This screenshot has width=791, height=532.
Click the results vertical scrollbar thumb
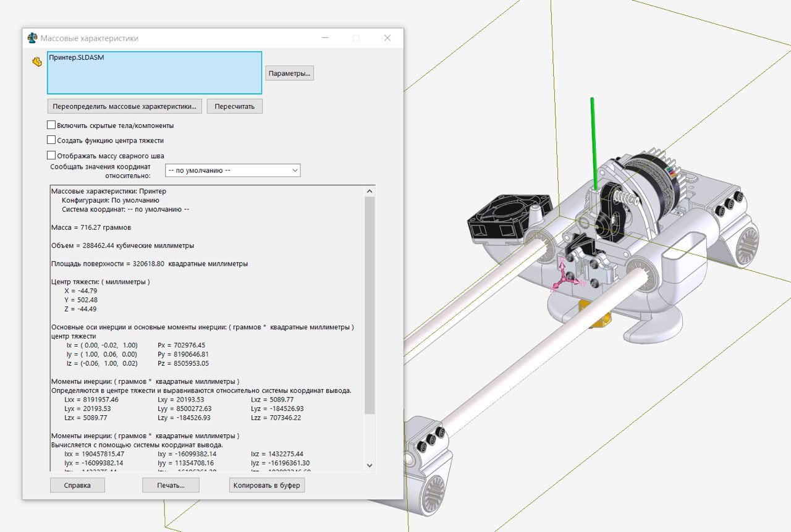click(x=370, y=305)
